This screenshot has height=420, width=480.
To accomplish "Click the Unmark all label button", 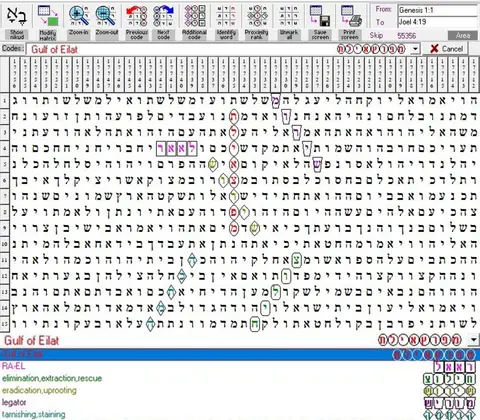I will pyautogui.click(x=289, y=35).
